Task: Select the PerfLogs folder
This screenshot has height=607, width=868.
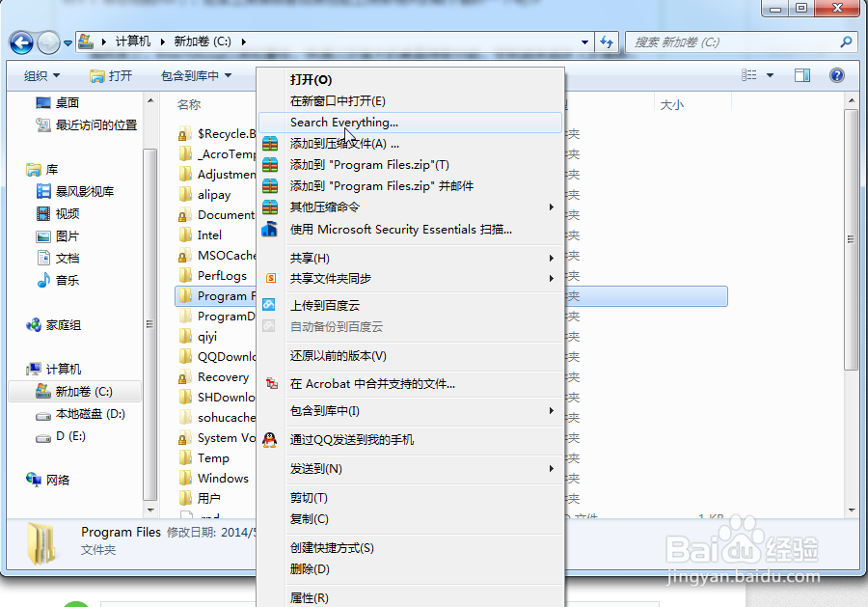Action: click(213, 275)
